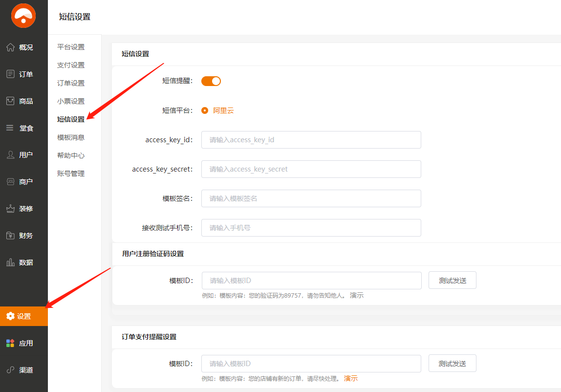Open the 渠道 channels link icon
The width and height of the screenshot is (561, 392).
pyautogui.click(x=10, y=370)
